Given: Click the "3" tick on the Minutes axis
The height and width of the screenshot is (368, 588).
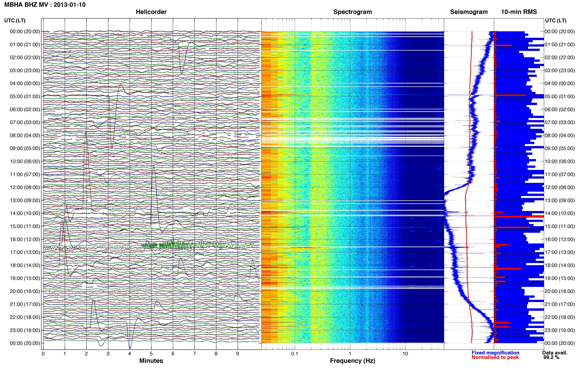Looking at the screenshot, I should 108,354.
